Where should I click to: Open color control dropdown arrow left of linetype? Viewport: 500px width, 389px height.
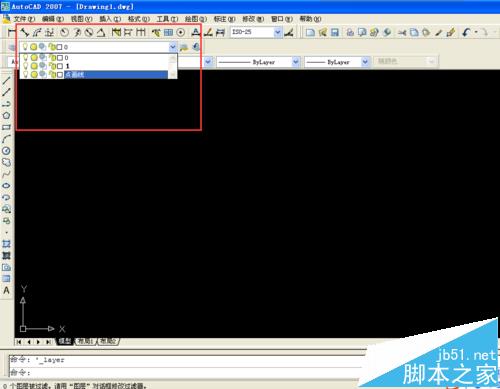pyautogui.click(x=208, y=62)
